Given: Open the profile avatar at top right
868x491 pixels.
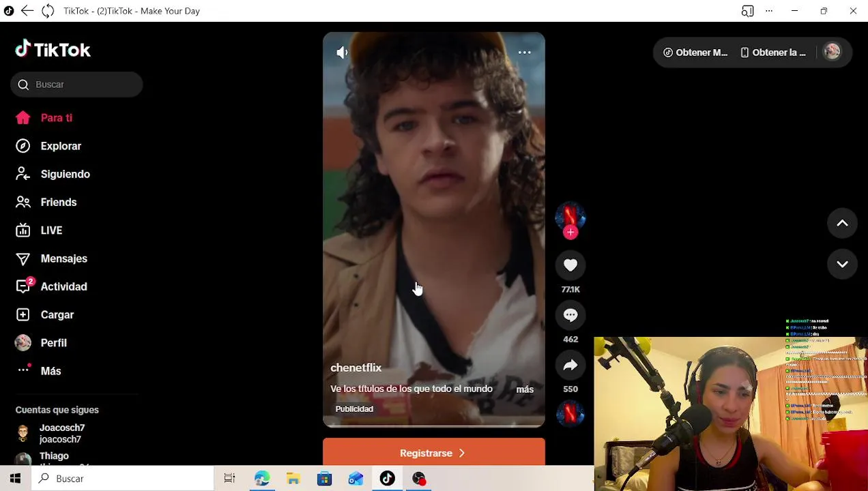Looking at the screenshot, I should [x=832, y=52].
